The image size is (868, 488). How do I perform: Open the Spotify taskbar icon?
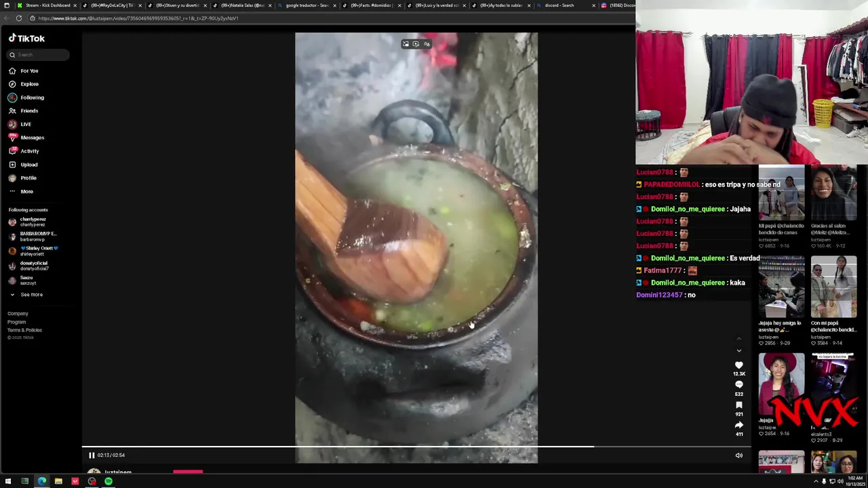coord(108,481)
